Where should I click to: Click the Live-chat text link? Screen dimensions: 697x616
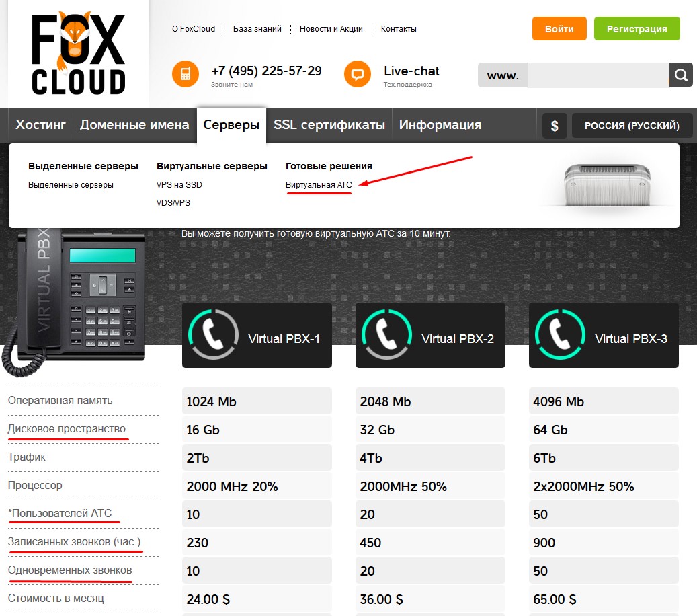tap(411, 71)
